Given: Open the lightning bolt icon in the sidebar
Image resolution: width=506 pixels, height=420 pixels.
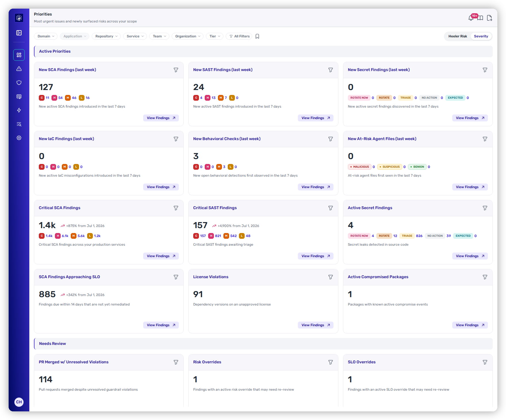Looking at the screenshot, I should coord(19,110).
